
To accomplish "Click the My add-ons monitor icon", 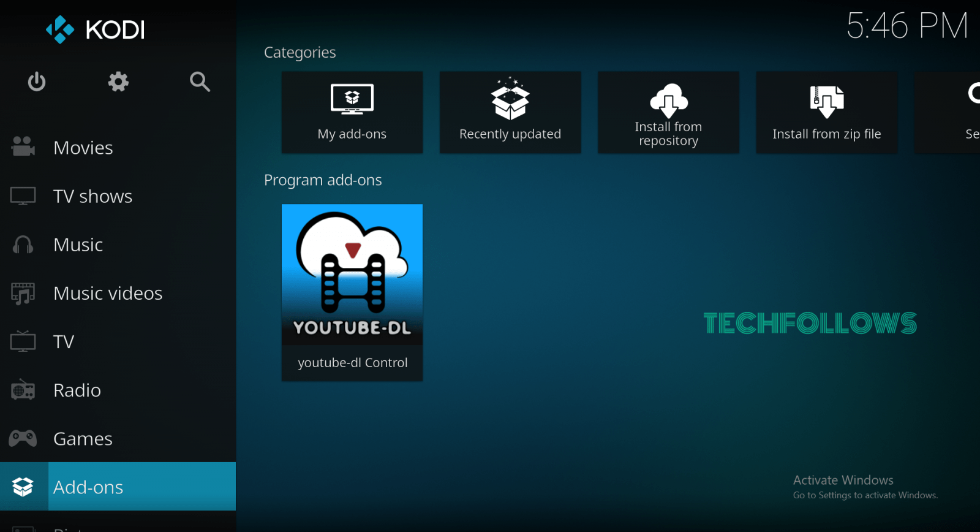I will click(x=352, y=99).
